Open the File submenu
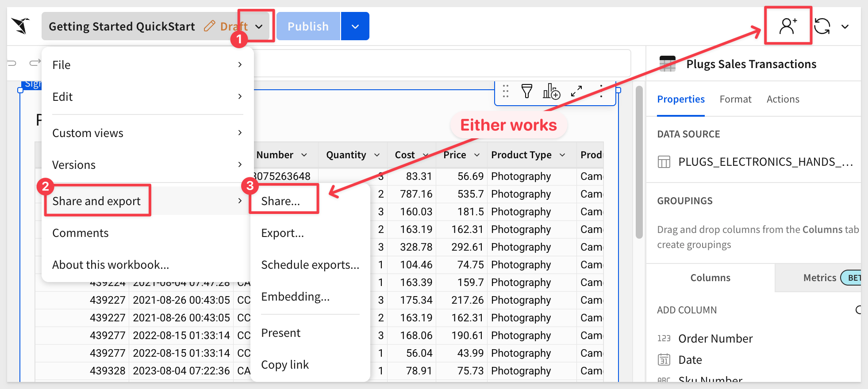Screen dimensions: 868x389 148,65
